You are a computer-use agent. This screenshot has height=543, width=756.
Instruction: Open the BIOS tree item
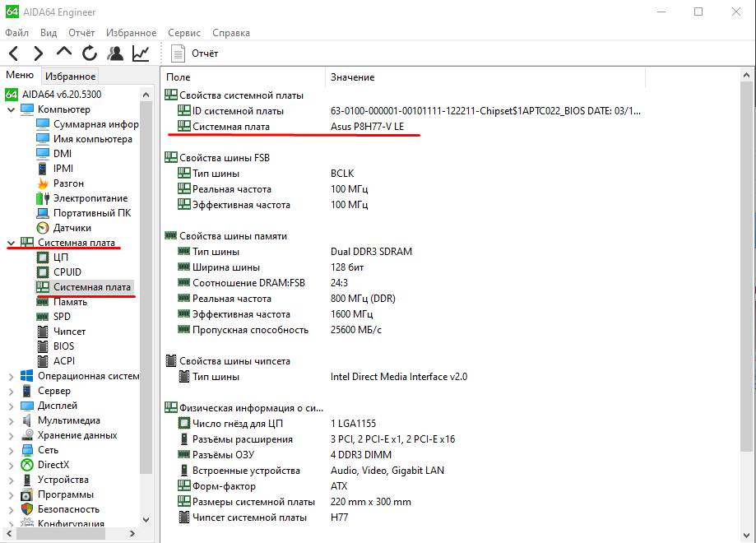click(x=55, y=346)
